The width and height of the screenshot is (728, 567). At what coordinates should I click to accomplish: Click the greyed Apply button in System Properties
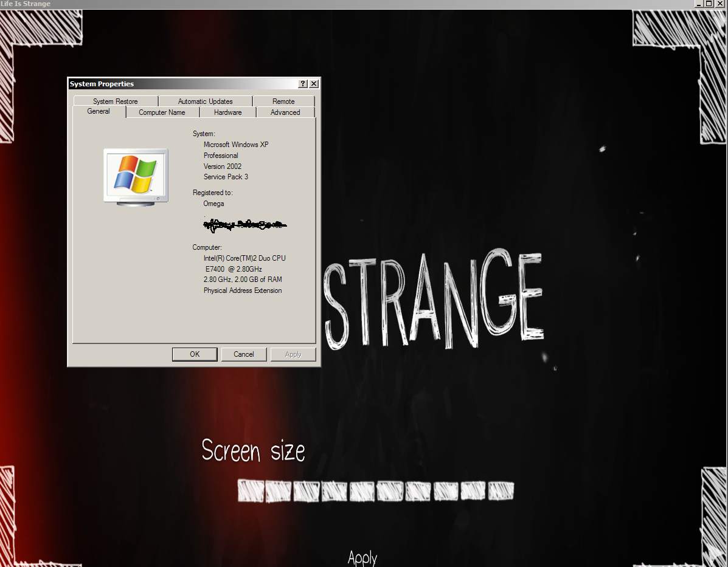(x=293, y=354)
